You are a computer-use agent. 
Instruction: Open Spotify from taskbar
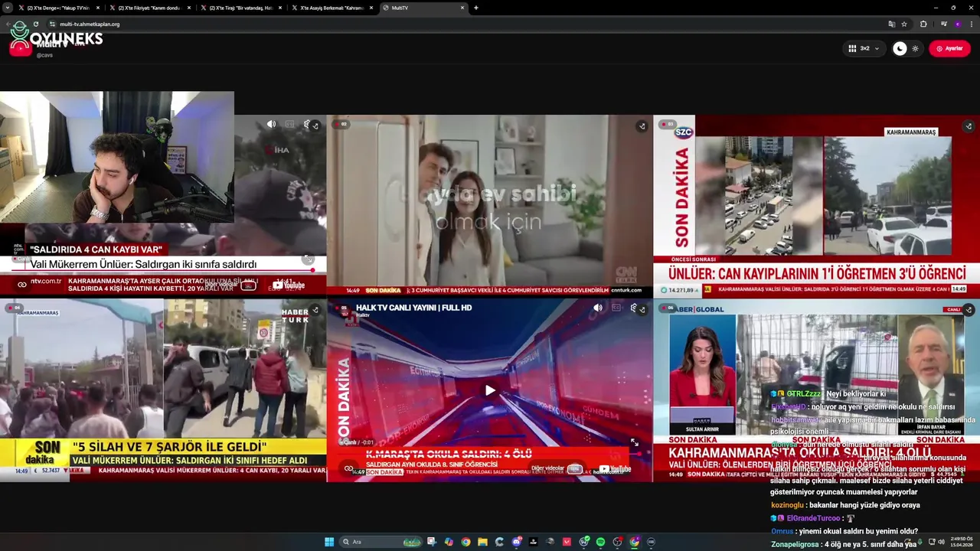pyautogui.click(x=600, y=542)
